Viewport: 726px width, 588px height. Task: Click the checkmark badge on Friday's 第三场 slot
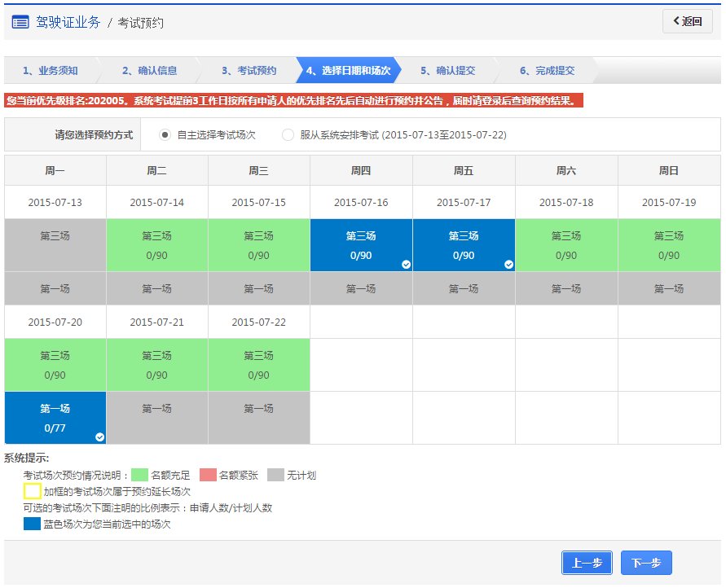[507, 263]
